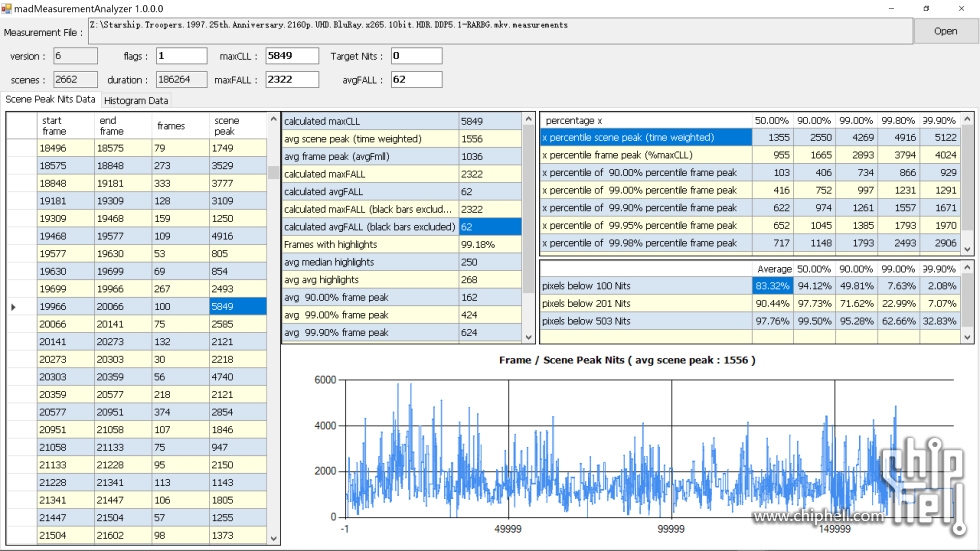Screen dimensions: 980x551
Task: Click the madMeasurementAnalyzer app icon in title bar
Action: (x=7, y=7)
